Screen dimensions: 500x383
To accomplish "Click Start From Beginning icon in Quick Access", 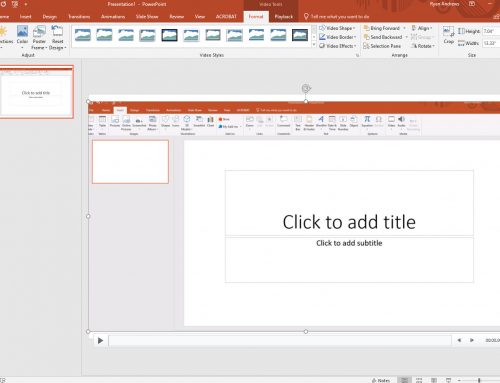I will [x=15, y=4].
